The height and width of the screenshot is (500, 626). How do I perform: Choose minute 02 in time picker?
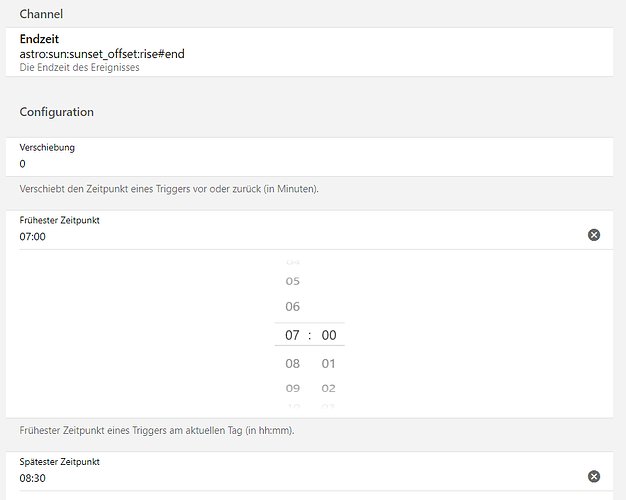click(328, 388)
